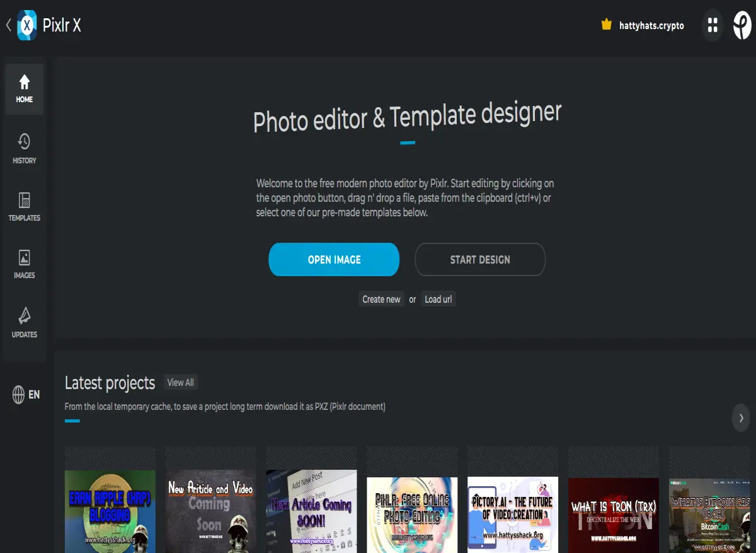
Task: Open the apps grid icon
Action: pyautogui.click(x=713, y=25)
